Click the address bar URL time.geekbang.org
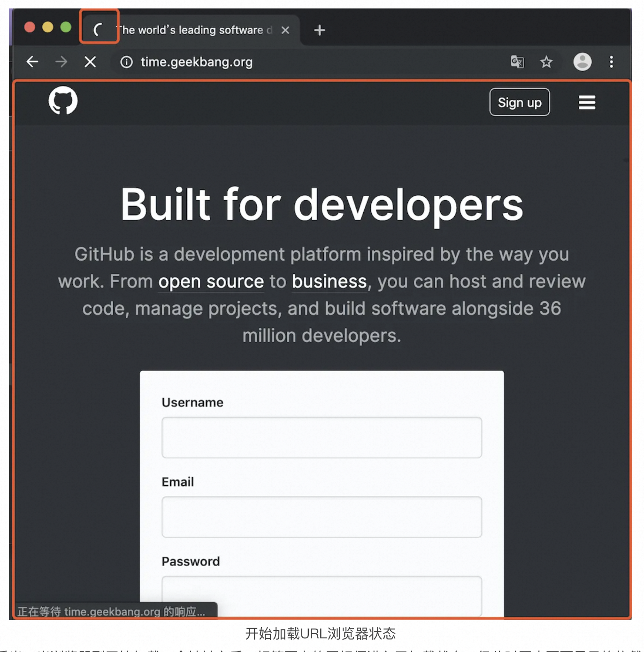 (197, 62)
